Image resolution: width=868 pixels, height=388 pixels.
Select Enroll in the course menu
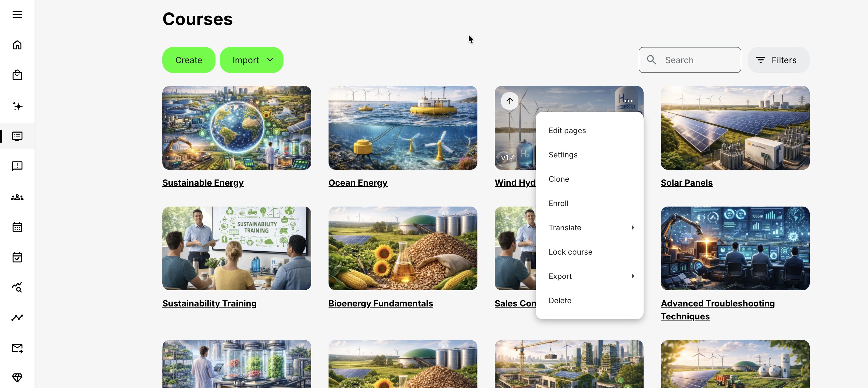click(x=589, y=203)
